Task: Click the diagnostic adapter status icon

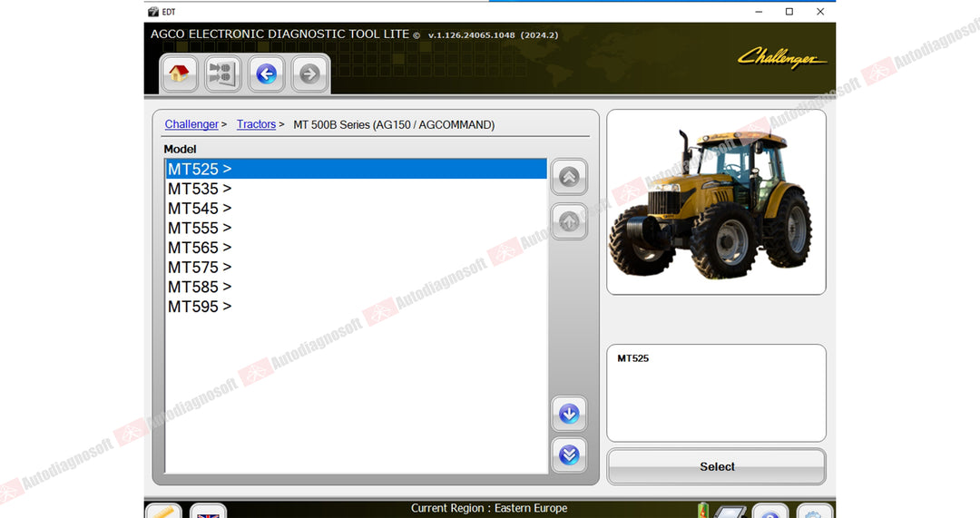Action: click(730, 512)
